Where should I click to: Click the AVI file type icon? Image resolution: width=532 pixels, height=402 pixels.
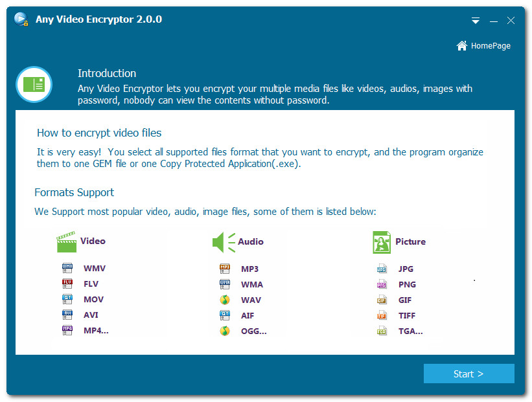(67, 315)
